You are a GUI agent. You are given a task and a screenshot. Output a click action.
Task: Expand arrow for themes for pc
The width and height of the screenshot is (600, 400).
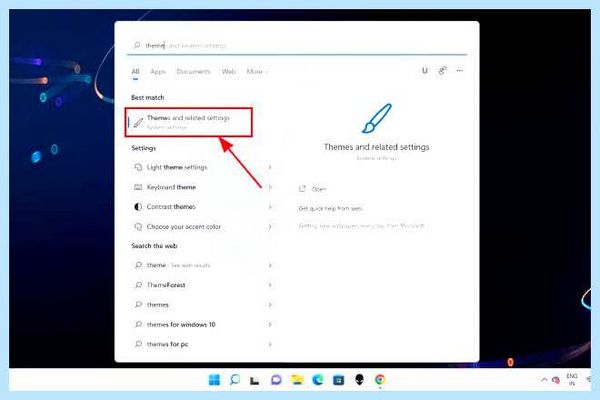point(270,344)
